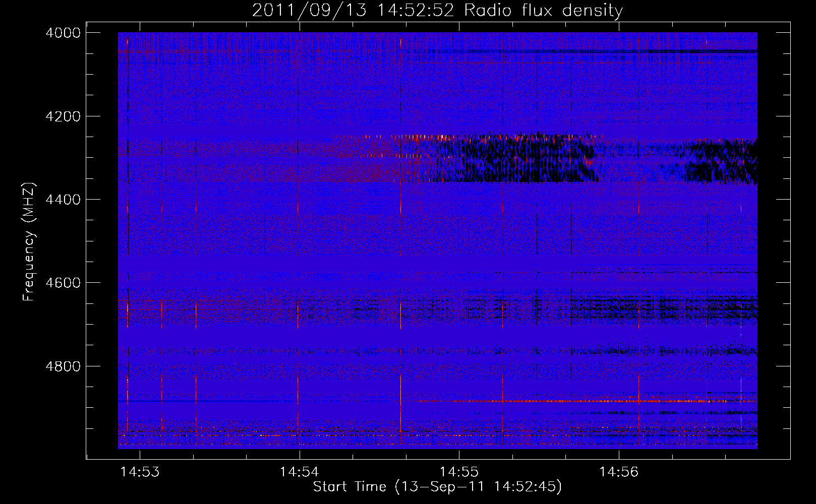
Task: Click the 14:56 time axis label
Action: pos(619,472)
